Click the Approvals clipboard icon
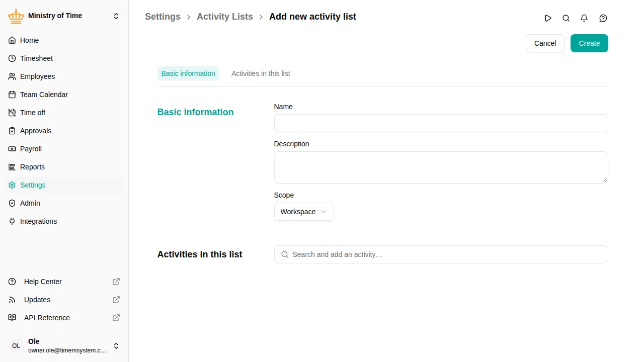 pyautogui.click(x=12, y=131)
